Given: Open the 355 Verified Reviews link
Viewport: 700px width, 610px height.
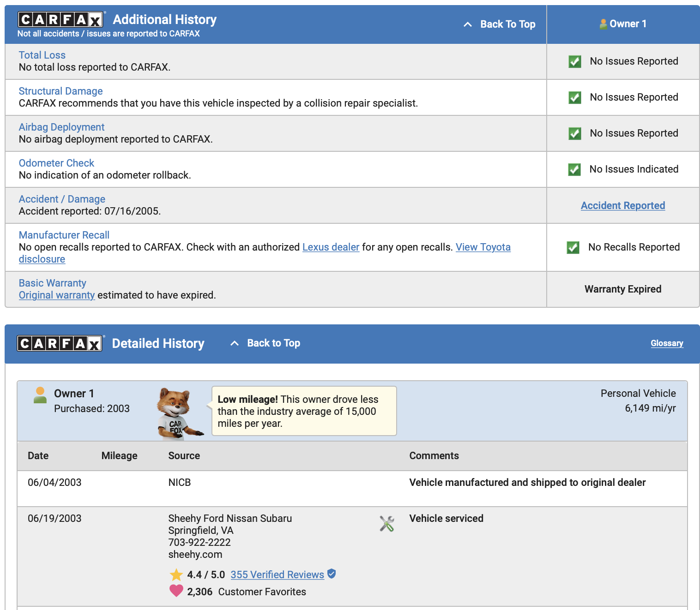Looking at the screenshot, I should click(x=277, y=574).
